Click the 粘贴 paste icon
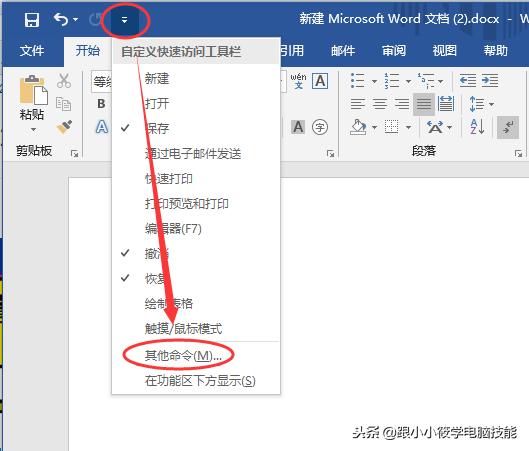 33,90
